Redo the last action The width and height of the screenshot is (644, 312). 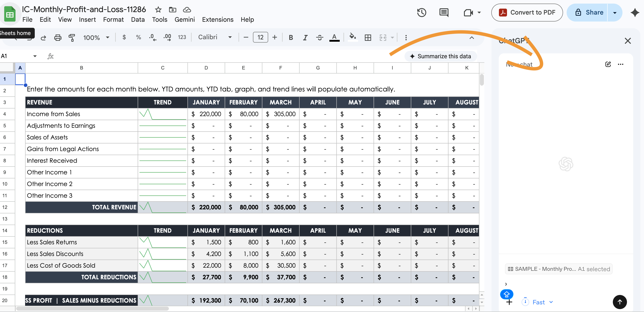[x=43, y=37]
